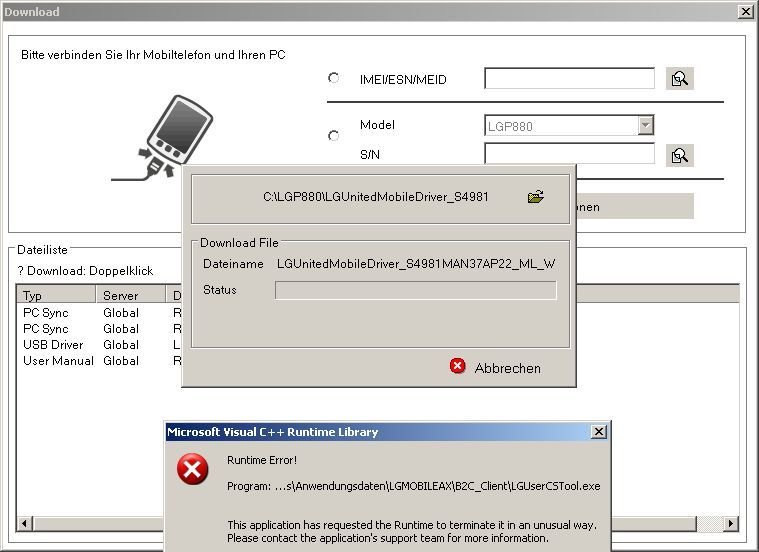The width and height of the screenshot is (759, 552).
Task: Click the file list right scroll arrow
Action: click(731, 523)
